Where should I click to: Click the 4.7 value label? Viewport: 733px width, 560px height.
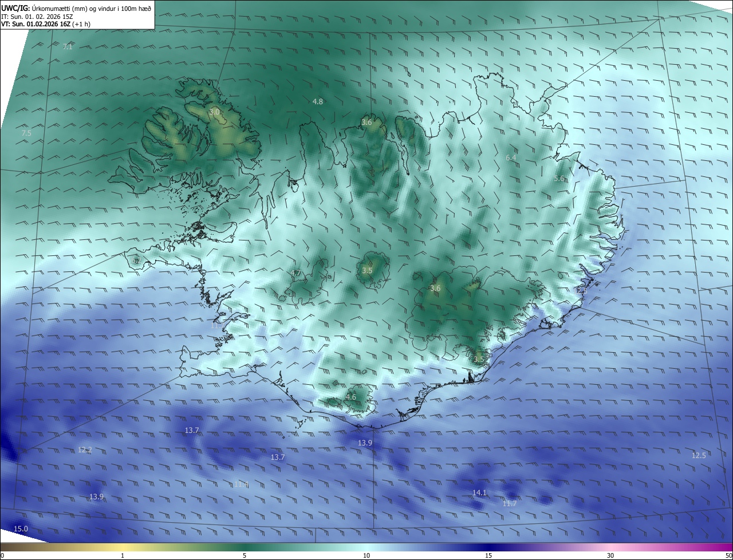pyautogui.click(x=296, y=273)
